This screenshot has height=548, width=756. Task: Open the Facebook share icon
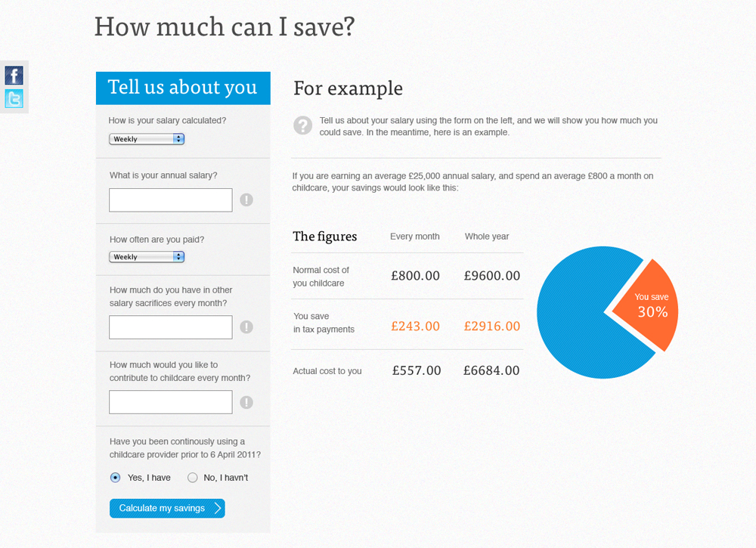click(x=14, y=76)
